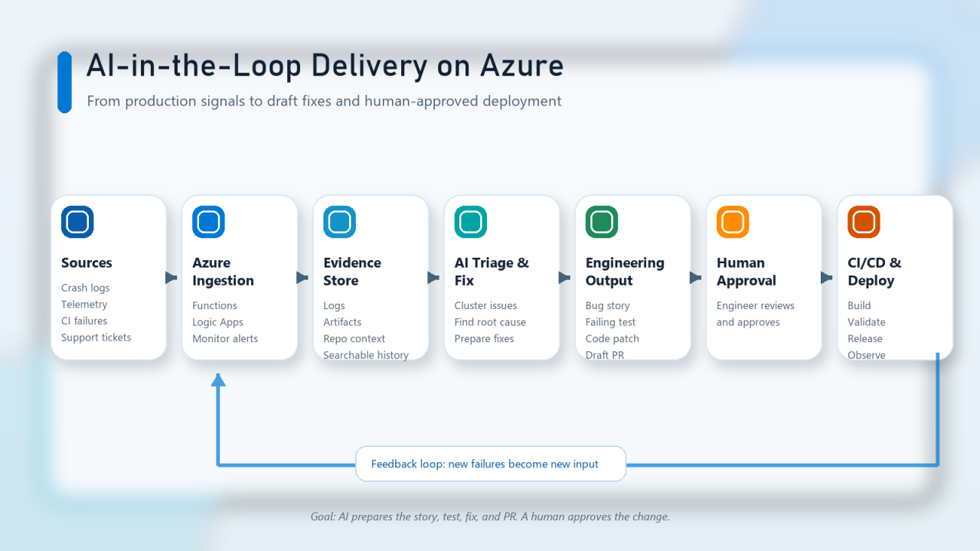The width and height of the screenshot is (980, 551).
Task: Click 'Code patch' in Engineering Output card
Action: click(612, 339)
